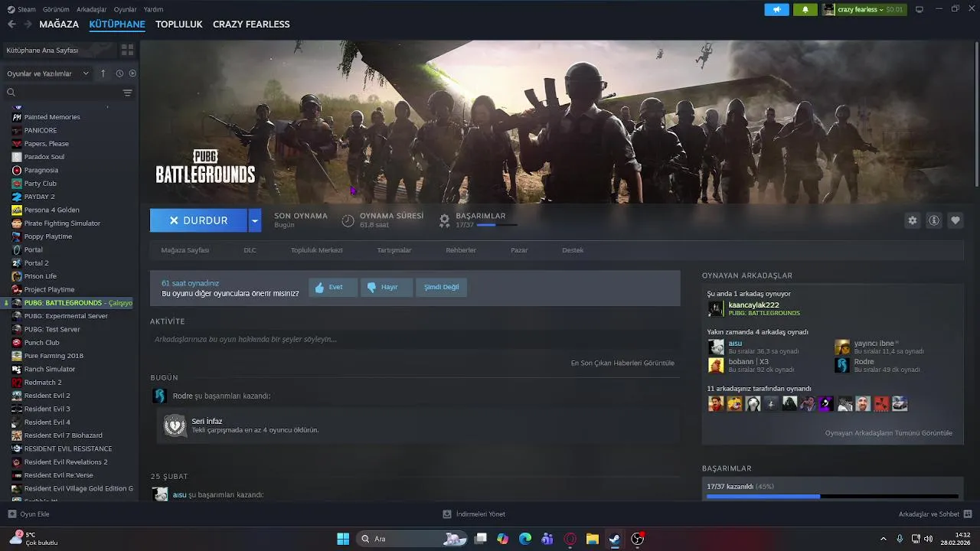Click the recent activity clock filter icon
Image resolution: width=980 pixels, height=551 pixels.
119,73
